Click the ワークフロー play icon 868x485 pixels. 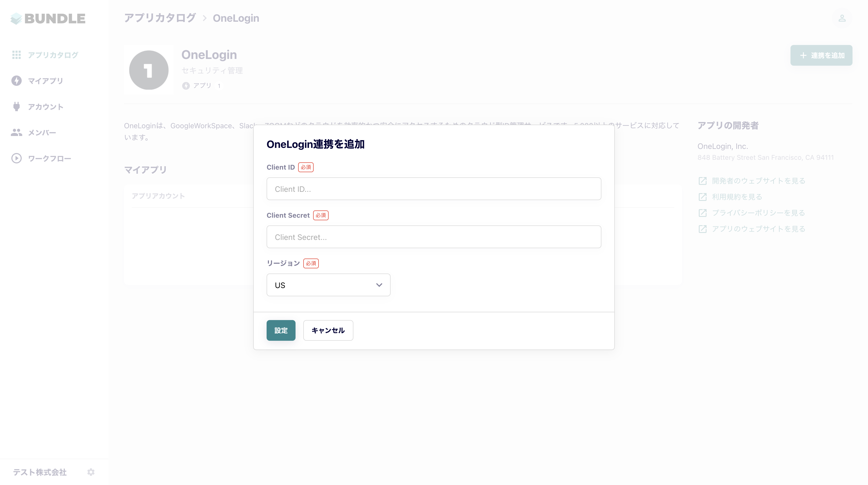(x=17, y=158)
